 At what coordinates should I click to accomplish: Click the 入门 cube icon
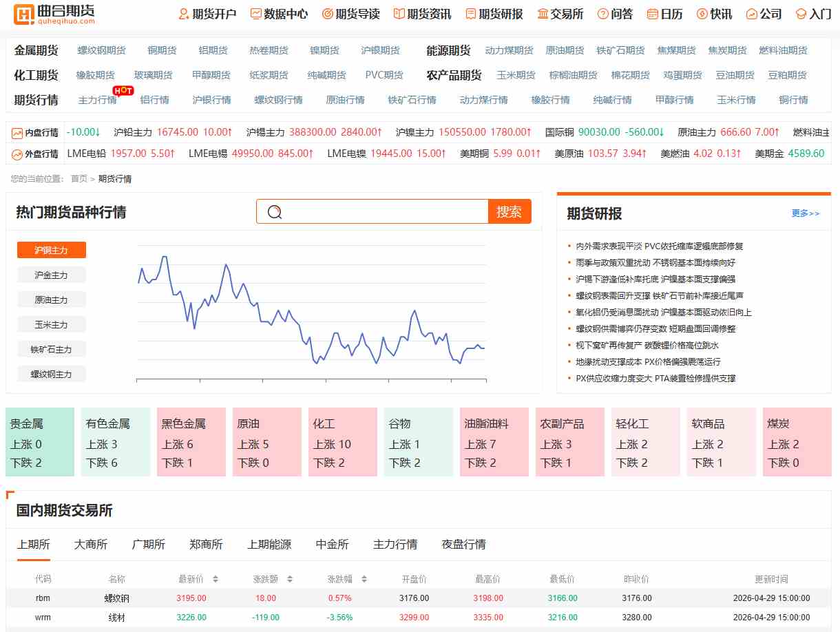click(801, 14)
